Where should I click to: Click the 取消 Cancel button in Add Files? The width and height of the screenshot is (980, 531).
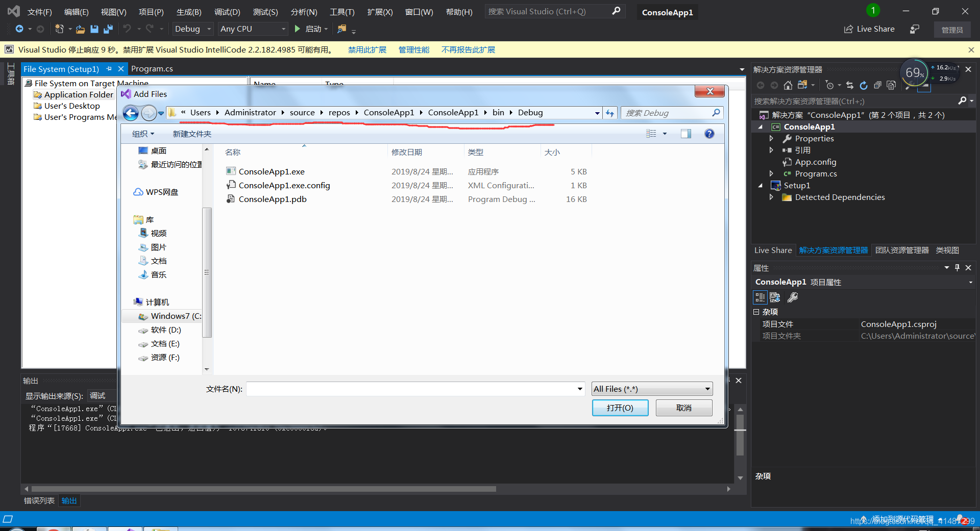click(x=684, y=408)
